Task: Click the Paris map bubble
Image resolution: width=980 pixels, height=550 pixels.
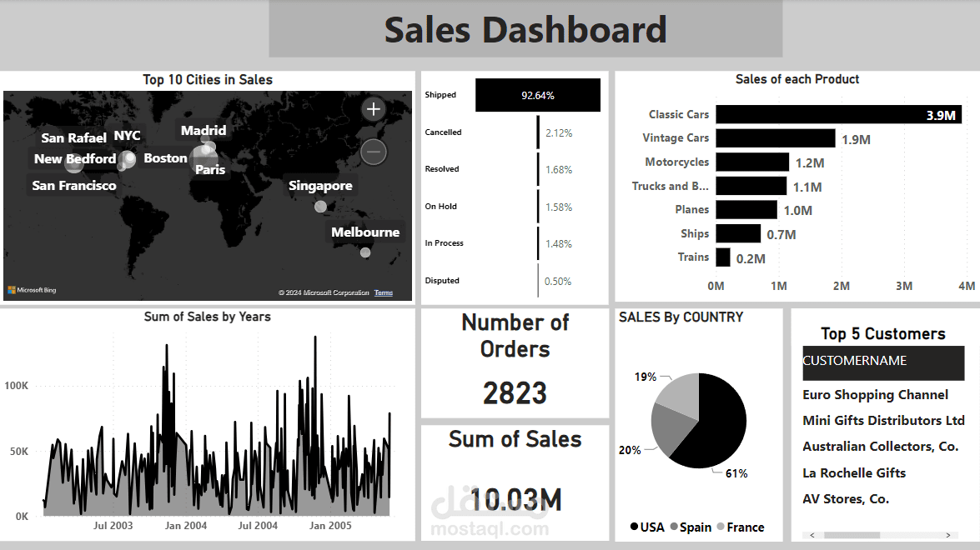Action: pos(204,157)
